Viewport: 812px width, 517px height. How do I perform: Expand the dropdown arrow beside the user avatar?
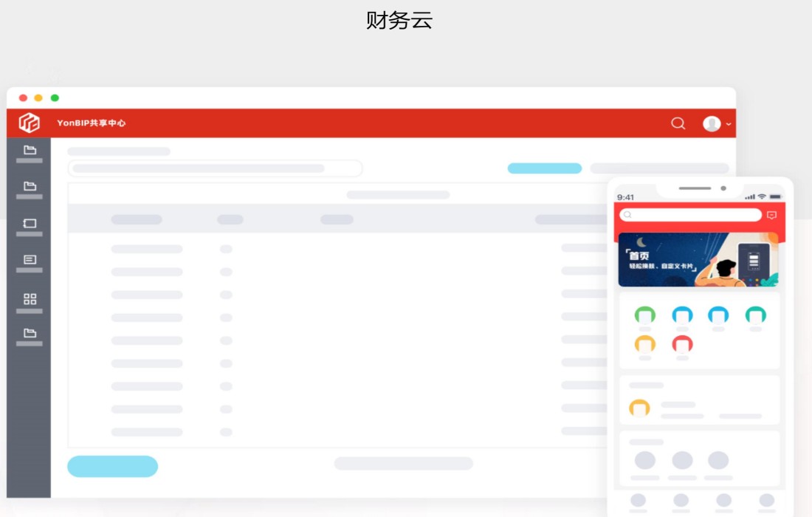(729, 124)
